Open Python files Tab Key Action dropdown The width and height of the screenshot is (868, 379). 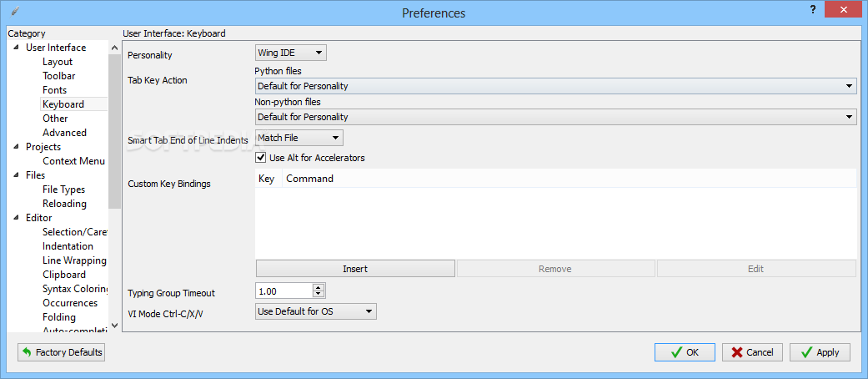pos(555,86)
